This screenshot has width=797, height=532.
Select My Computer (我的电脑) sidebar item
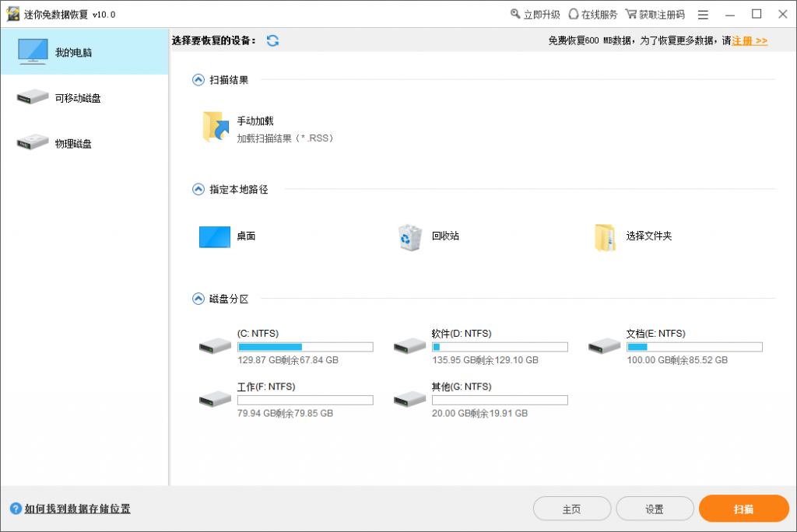click(x=84, y=52)
